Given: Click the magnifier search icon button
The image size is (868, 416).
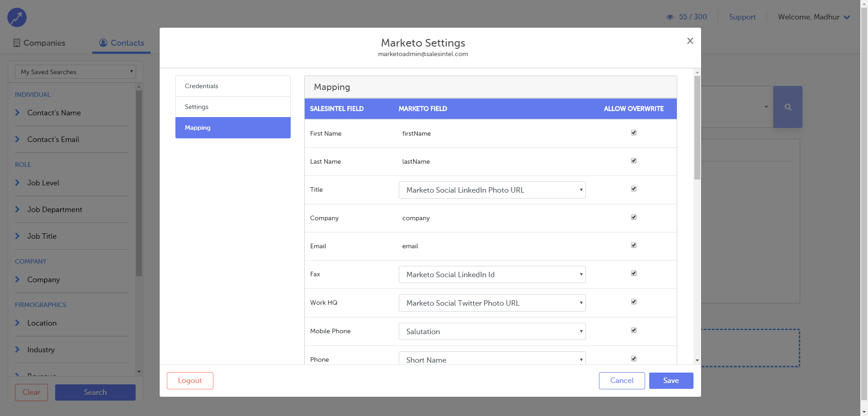Looking at the screenshot, I should (788, 107).
